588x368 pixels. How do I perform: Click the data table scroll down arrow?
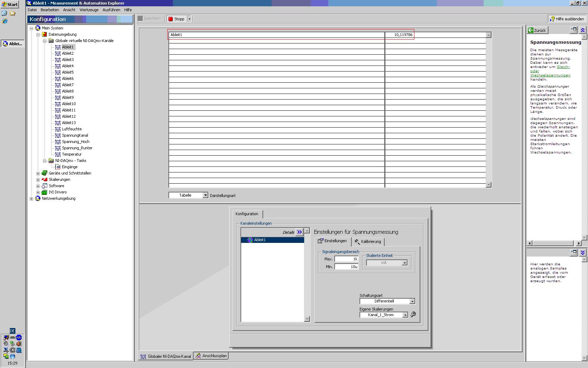pyautogui.click(x=489, y=185)
